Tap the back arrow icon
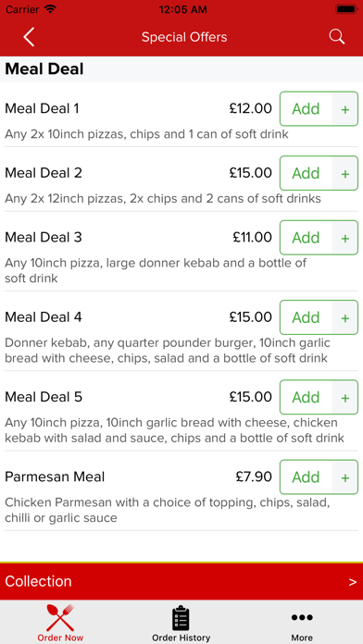Viewport: 363px width, 644px height. click(29, 37)
